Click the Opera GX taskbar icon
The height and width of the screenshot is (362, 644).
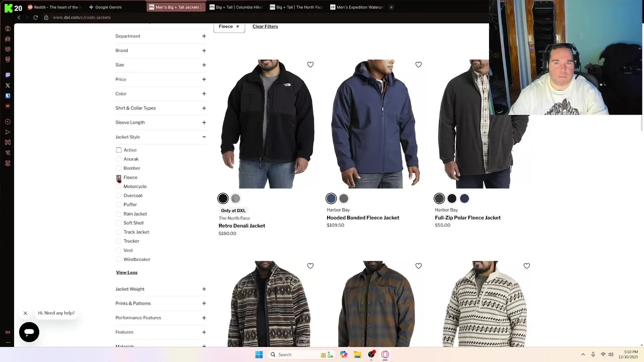pos(385,354)
